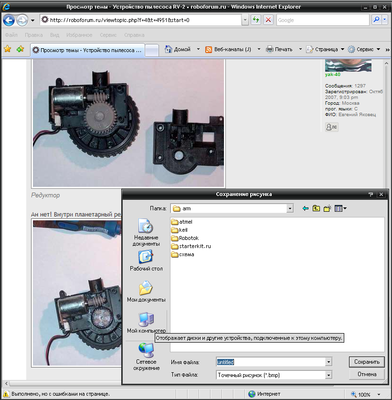Go up one folder level
The height and width of the screenshot is (400, 392).
[x=316, y=209]
